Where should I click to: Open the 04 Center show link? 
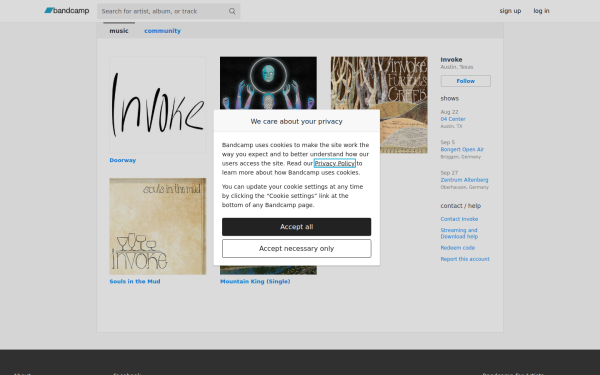pyautogui.click(x=453, y=119)
